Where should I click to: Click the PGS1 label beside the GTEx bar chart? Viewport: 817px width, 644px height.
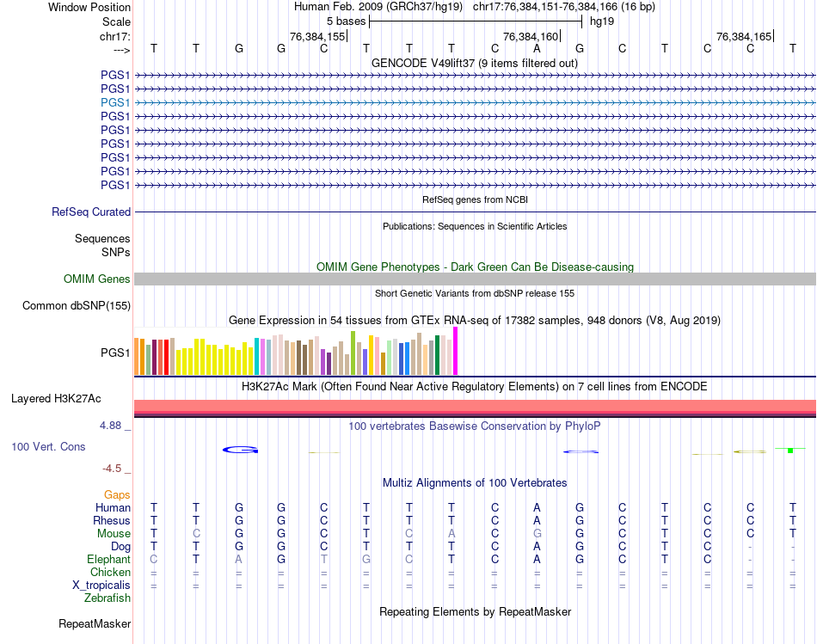coord(115,353)
